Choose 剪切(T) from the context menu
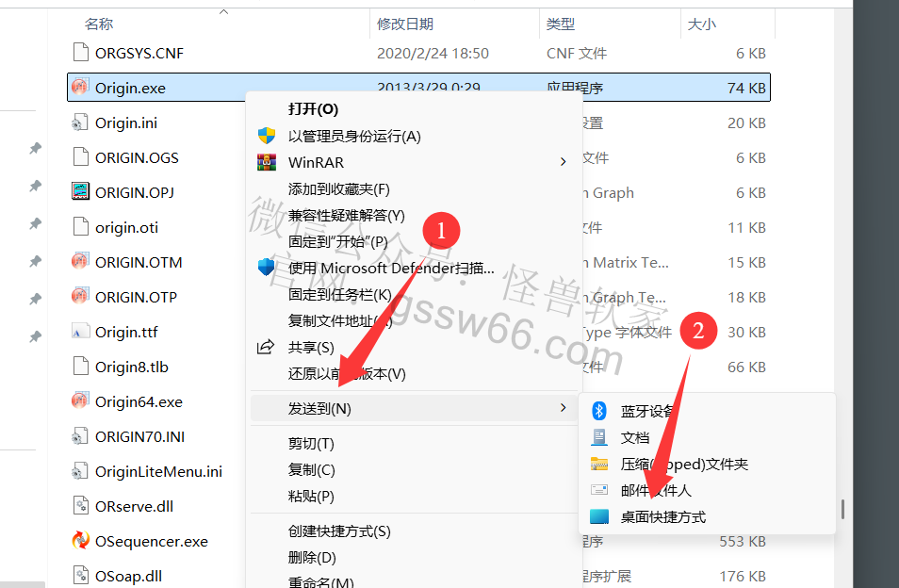The height and width of the screenshot is (588, 899). 311,444
